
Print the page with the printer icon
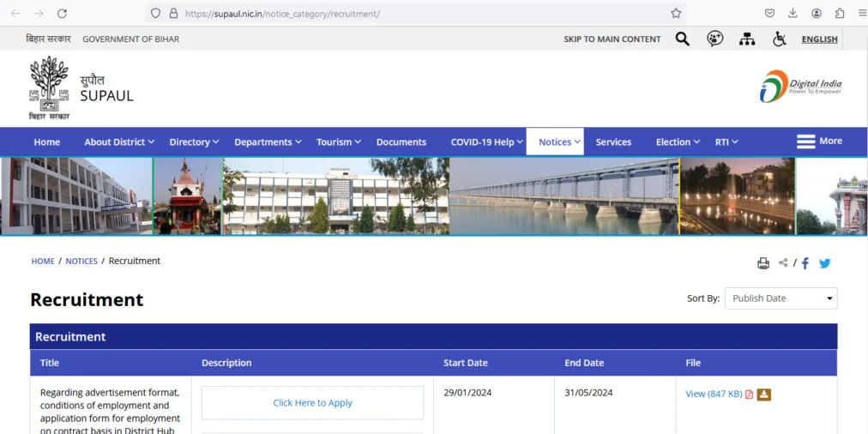click(x=763, y=263)
